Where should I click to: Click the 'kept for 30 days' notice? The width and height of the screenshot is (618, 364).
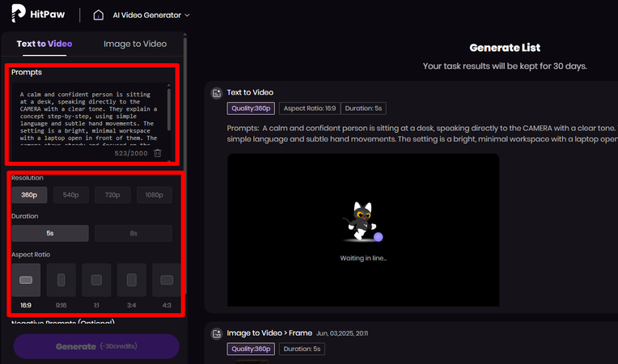click(x=505, y=66)
